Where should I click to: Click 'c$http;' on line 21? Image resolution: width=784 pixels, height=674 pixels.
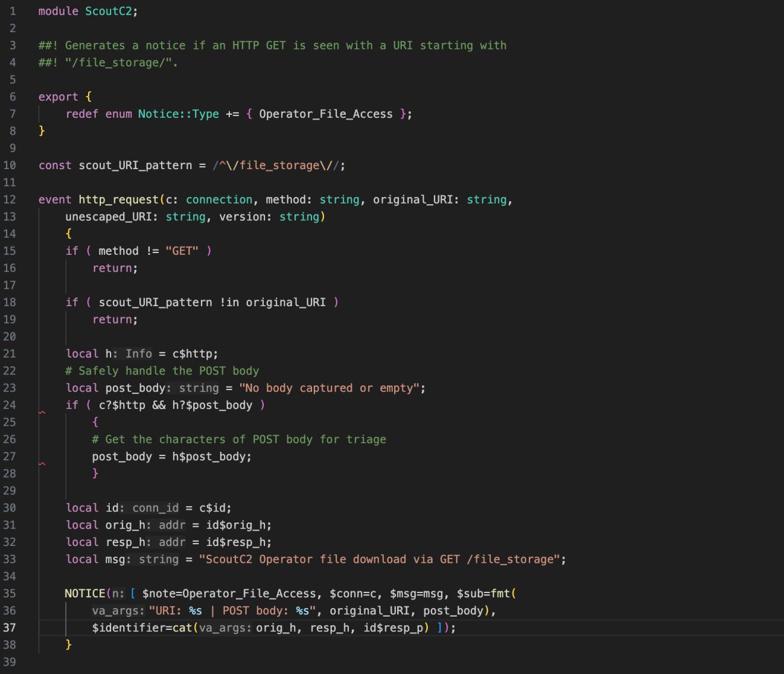coord(196,353)
